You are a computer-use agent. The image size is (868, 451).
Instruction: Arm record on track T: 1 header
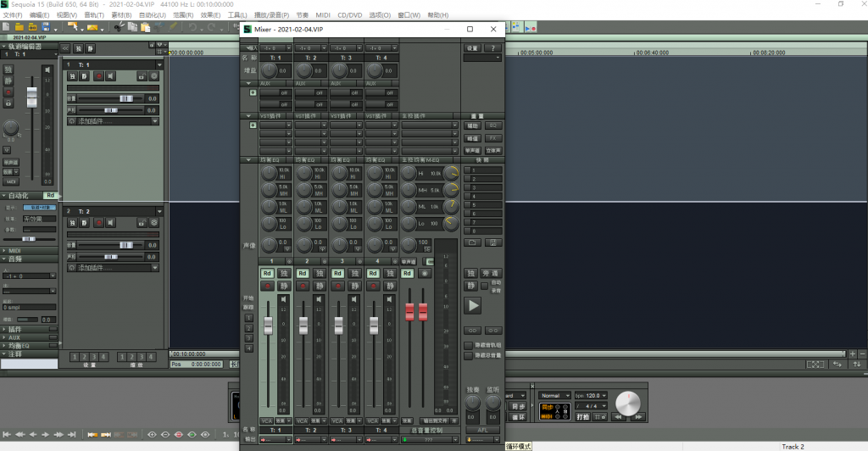click(98, 76)
